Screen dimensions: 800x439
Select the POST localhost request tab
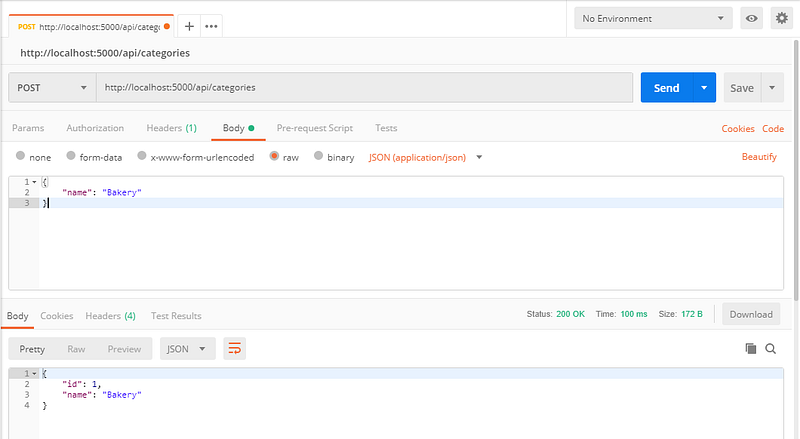91,27
